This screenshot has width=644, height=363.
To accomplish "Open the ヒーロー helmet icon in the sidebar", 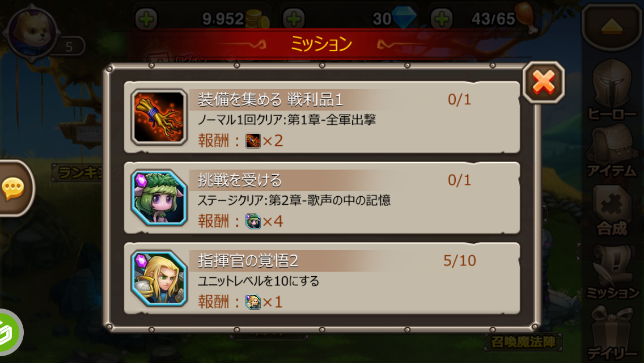I will (x=612, y=90).
